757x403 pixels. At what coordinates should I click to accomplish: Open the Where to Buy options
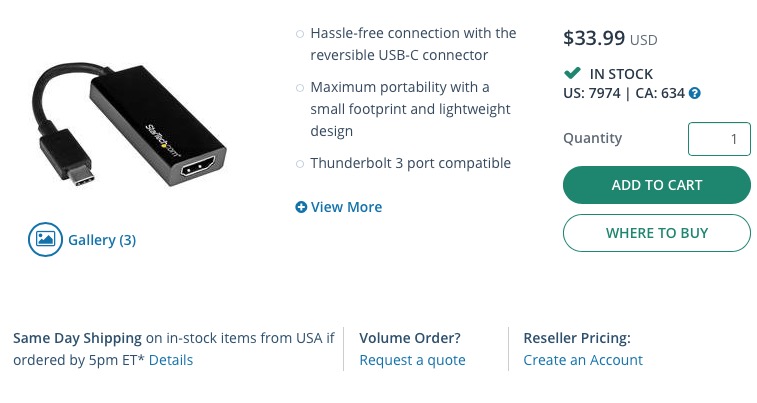point(657,233)
